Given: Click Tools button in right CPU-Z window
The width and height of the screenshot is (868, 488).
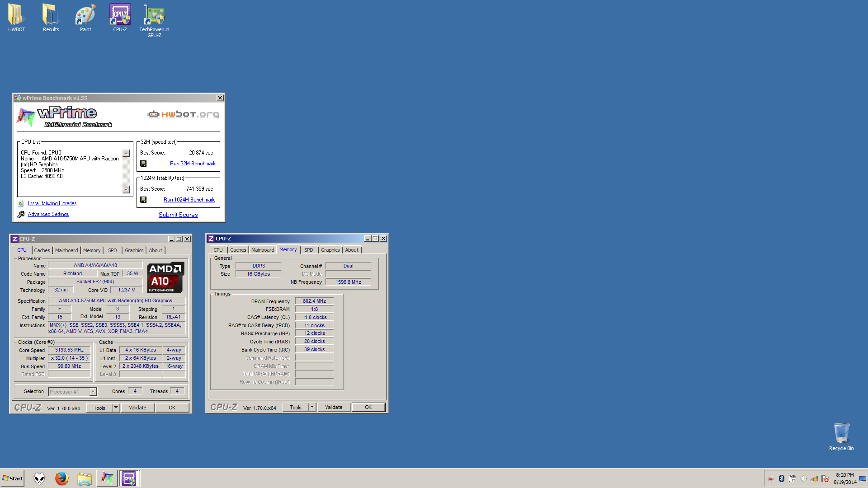Looking at the screenshot, I should (296, 407).
